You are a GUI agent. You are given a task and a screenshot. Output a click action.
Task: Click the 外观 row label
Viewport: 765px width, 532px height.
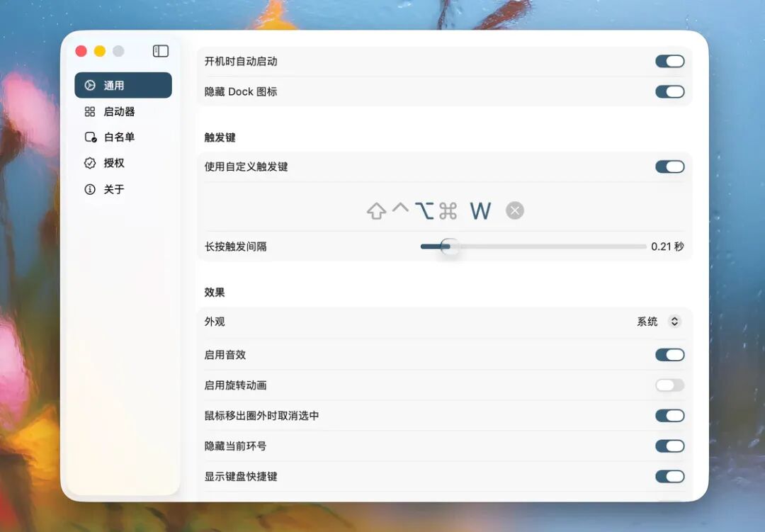click(215, 322)
